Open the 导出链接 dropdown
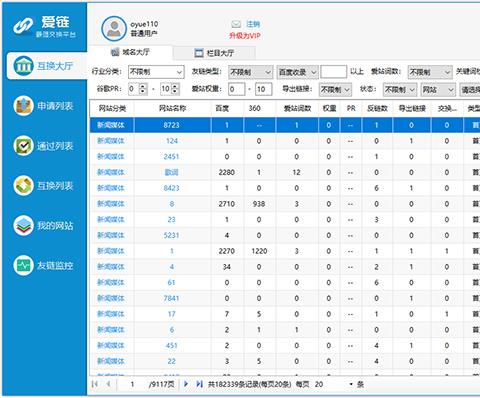This screenshot has width=480, height=398. [335, 89]
